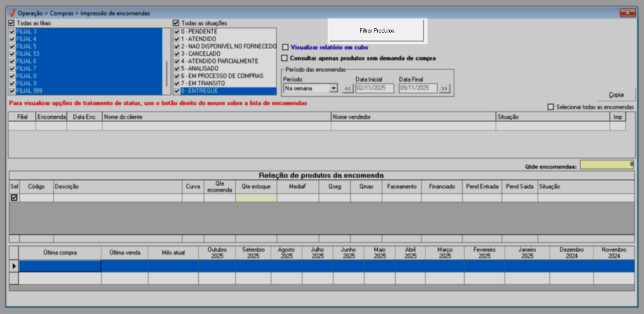The width and height of the screenshot is (644, 314).
Task: Click the Faceamento column header
Action: tap(401, 187)
